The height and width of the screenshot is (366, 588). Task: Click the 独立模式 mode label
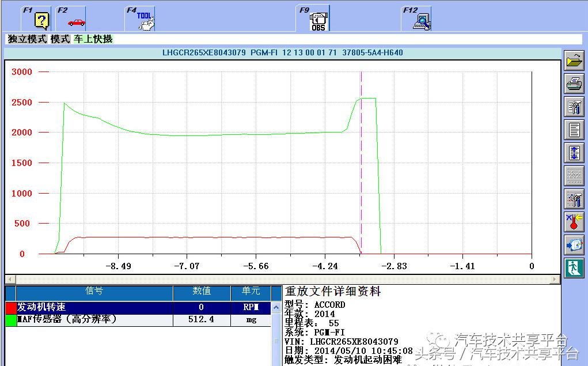point(28,39)
